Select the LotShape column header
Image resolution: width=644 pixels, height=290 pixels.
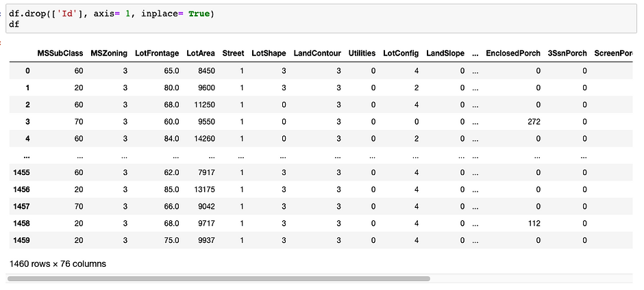pyautogui.click(x=269, y=53)
